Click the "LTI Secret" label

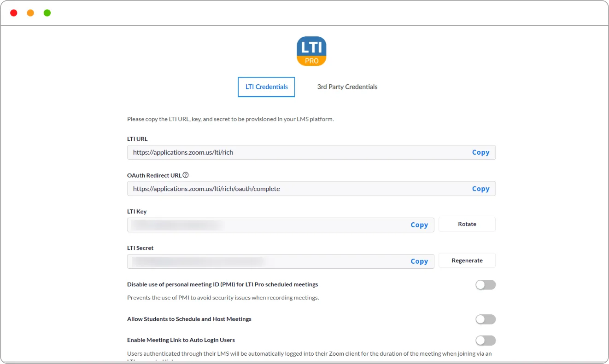[x=140, y=248]
